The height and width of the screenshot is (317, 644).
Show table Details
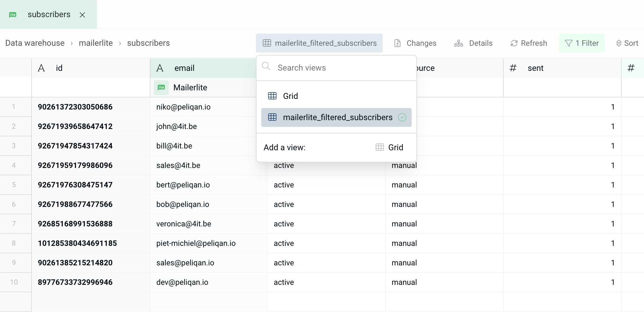click(x=473, y=43)
